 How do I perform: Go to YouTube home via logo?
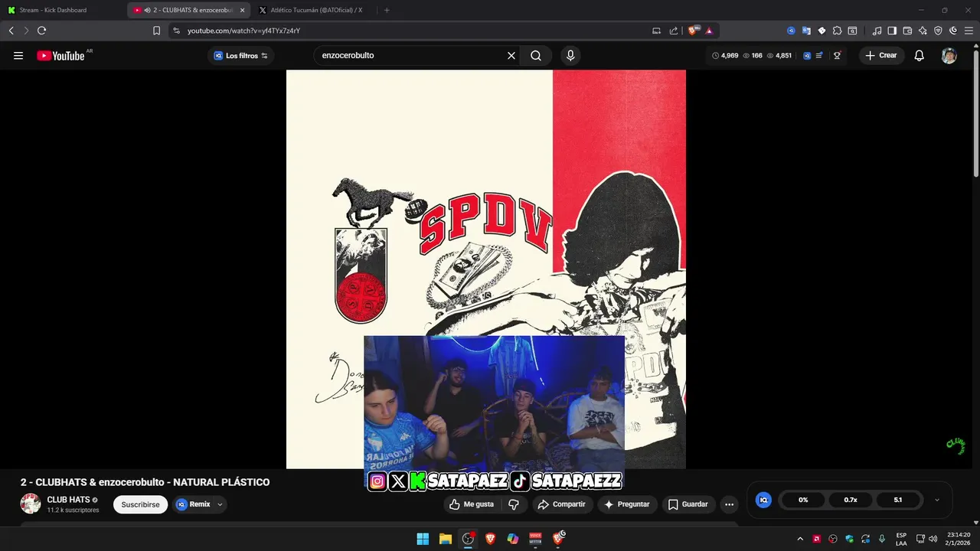point(60,56)
